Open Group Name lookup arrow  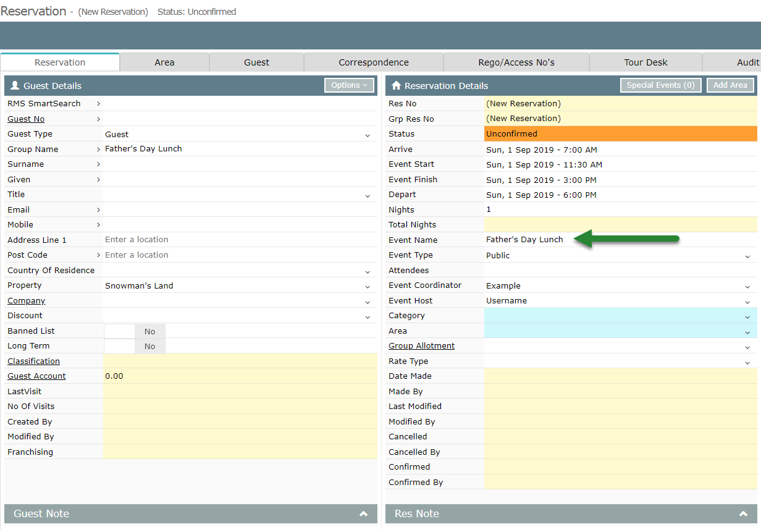[98, 150]
